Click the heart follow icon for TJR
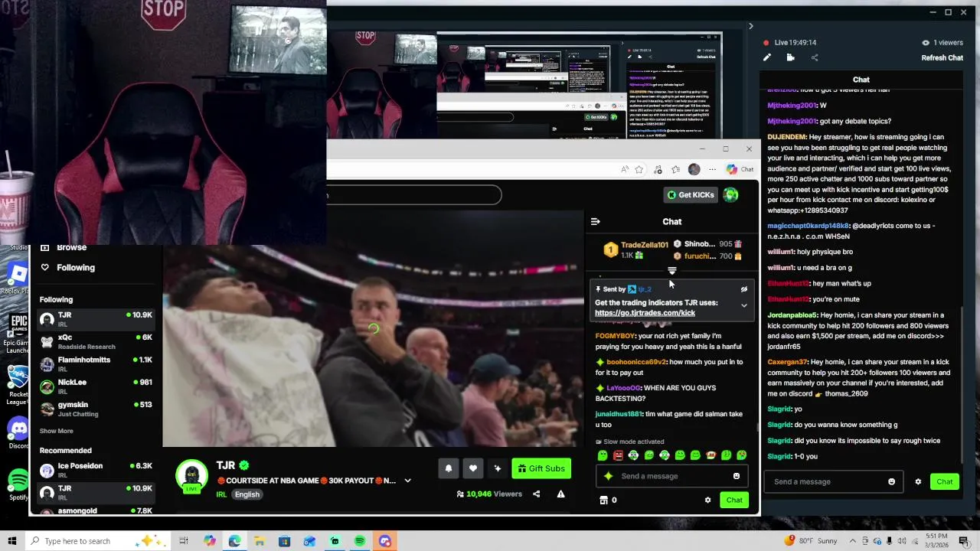The image size is (980, 551). click(x=473, y=468)
